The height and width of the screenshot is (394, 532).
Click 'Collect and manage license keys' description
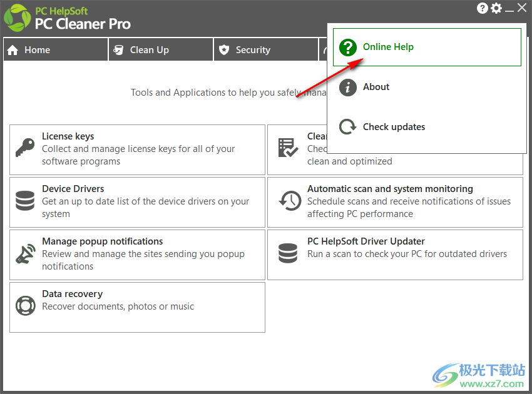138,155
